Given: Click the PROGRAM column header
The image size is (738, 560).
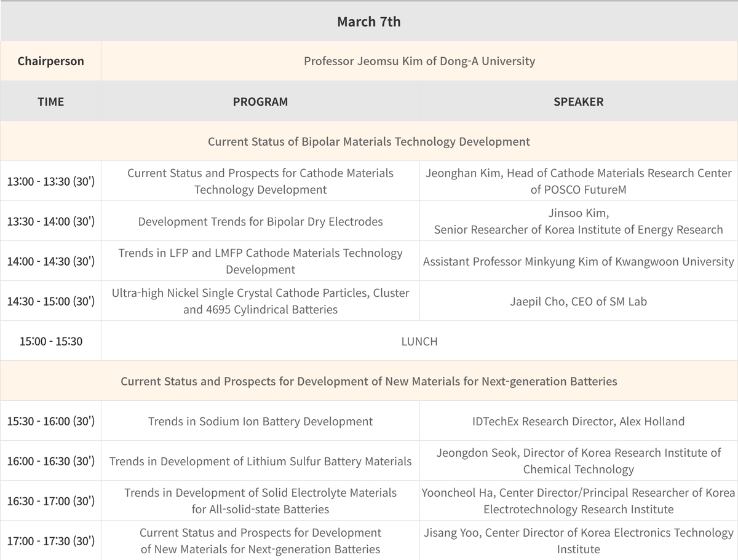Looking at the screenshot, I should [x=260, y=101].
